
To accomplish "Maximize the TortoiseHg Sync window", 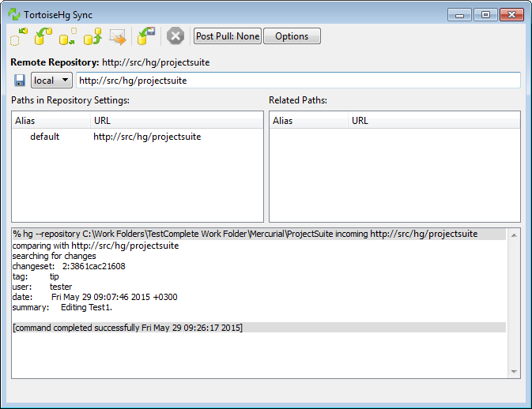I will tap(485, 15).
